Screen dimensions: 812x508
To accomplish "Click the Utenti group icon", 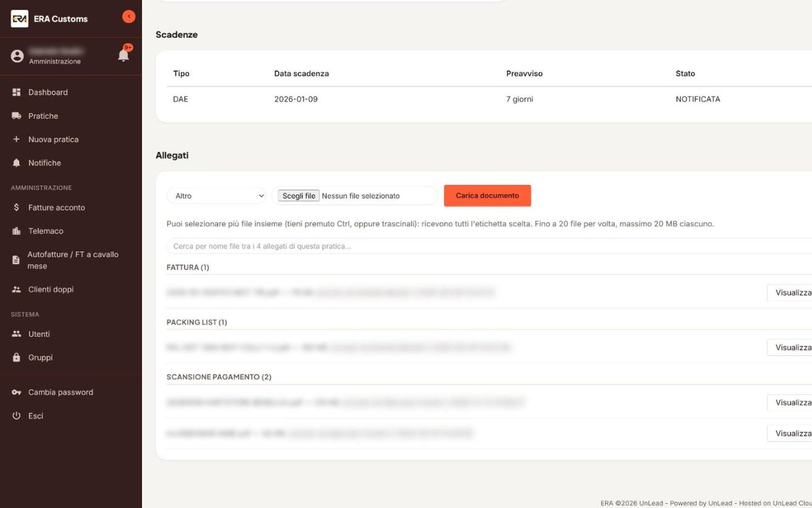I will [x=16, y=334].
